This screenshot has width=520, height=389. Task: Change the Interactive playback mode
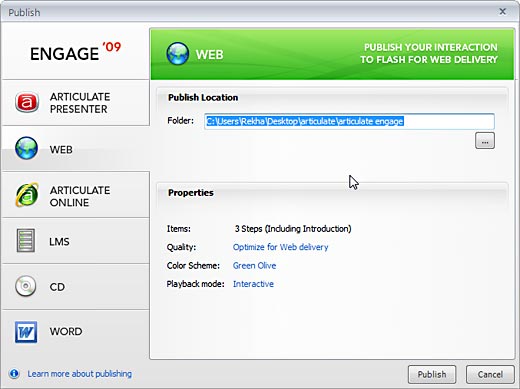[x=253, y=284]
